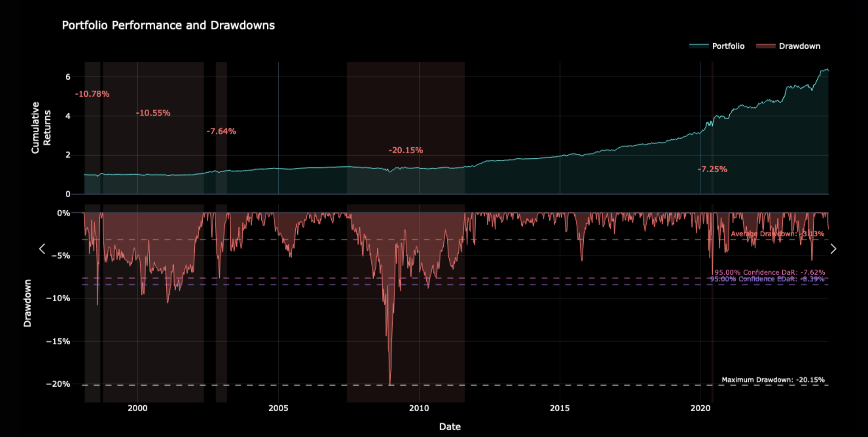This screenshot has width=868, height=437.
Task: Click the -7.64% drawdown annotation
Action: pyautogui.click(x=221, y=131)
